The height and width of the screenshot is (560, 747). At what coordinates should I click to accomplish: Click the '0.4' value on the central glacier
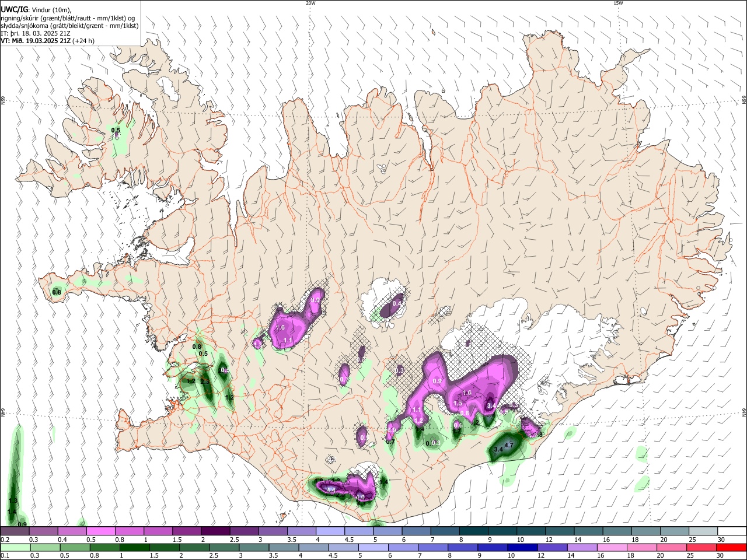click(397, 304)
